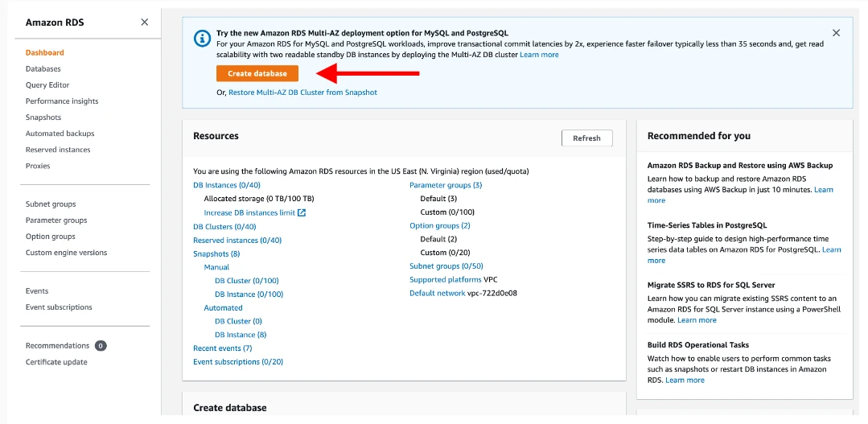Open Events in the sidebar
Screen dimensions: 868x424
(x=37, y=290)
